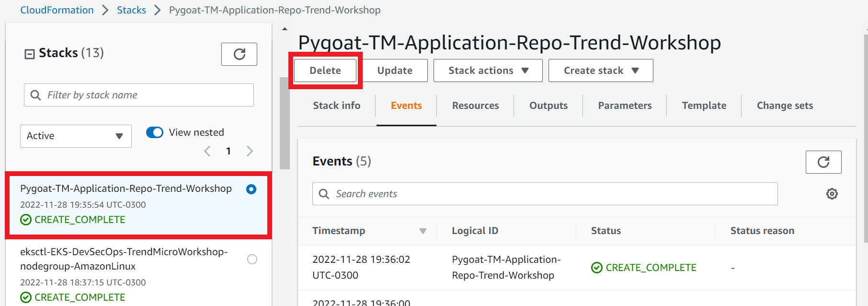Focus the Filter by stack name field

pos(139,95)
